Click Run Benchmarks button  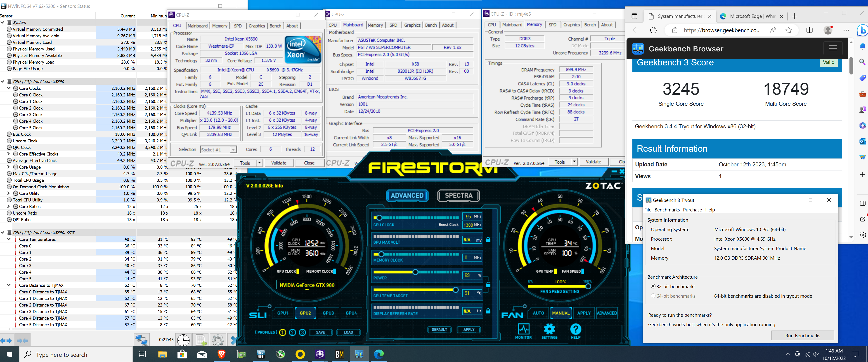point(803,335)
